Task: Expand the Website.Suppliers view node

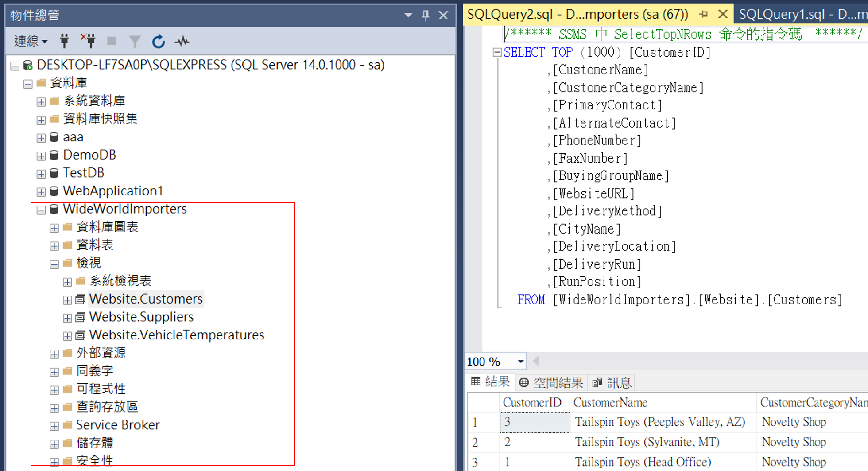Action: click(67, 318)
